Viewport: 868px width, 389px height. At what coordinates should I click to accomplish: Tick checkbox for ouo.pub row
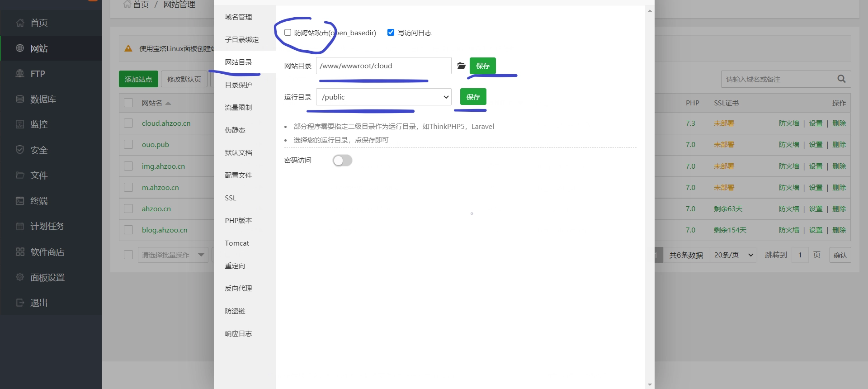[128, 144]
